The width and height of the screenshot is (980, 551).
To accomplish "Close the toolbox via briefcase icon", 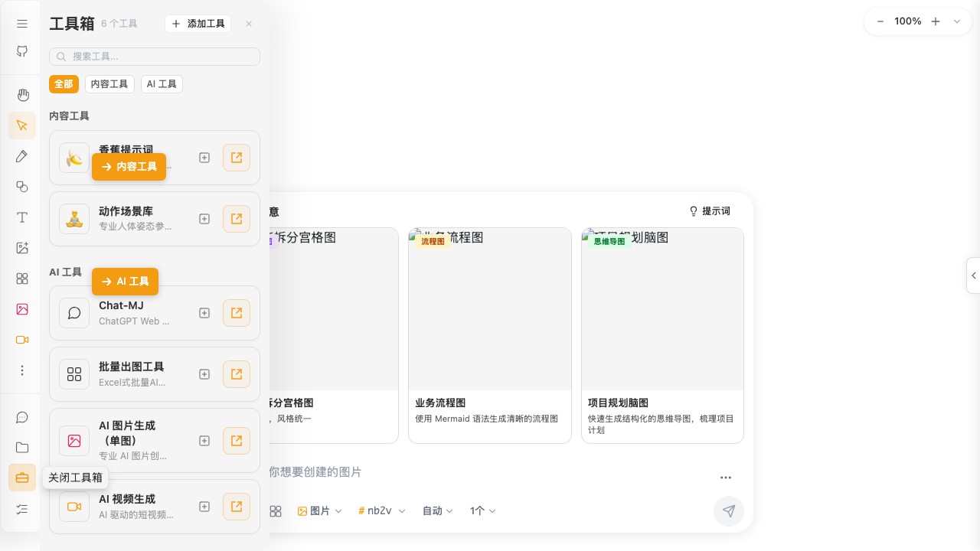I will click(x=22, y=478).
